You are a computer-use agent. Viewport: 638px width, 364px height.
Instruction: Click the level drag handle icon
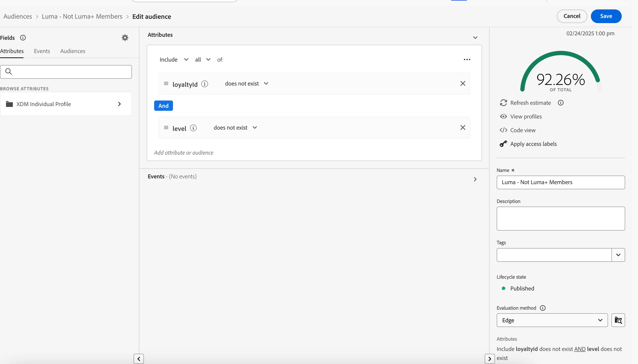[166, 127]
